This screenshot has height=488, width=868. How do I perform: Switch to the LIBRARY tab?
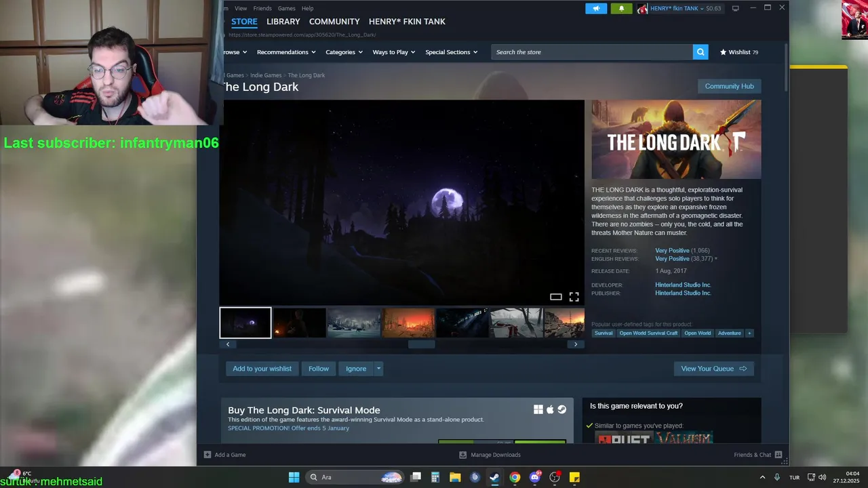283,22
